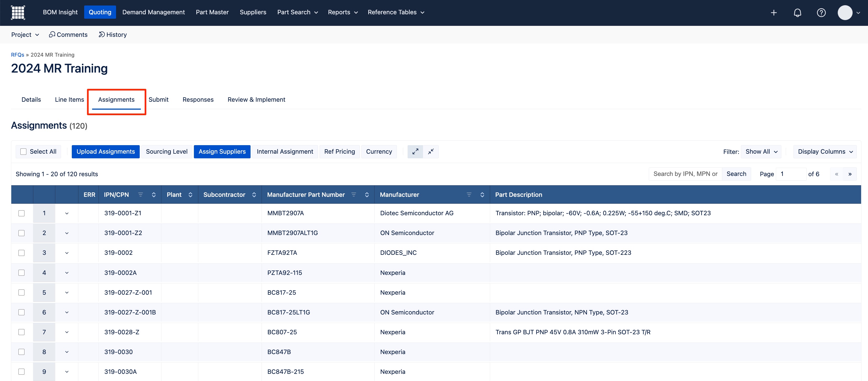Click the Ref Pricing button
This screenshot has height=381, width=868.
click(x=339, y=151)
